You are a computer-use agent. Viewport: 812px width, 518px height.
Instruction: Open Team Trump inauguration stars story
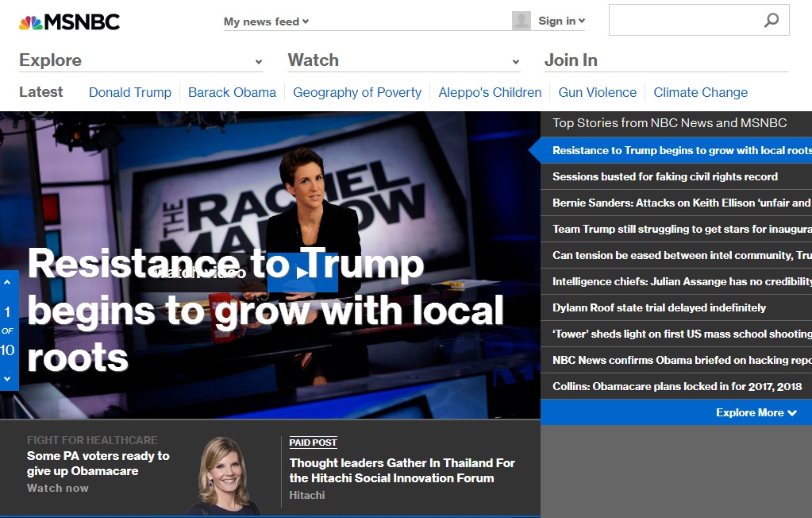[676, 229]
